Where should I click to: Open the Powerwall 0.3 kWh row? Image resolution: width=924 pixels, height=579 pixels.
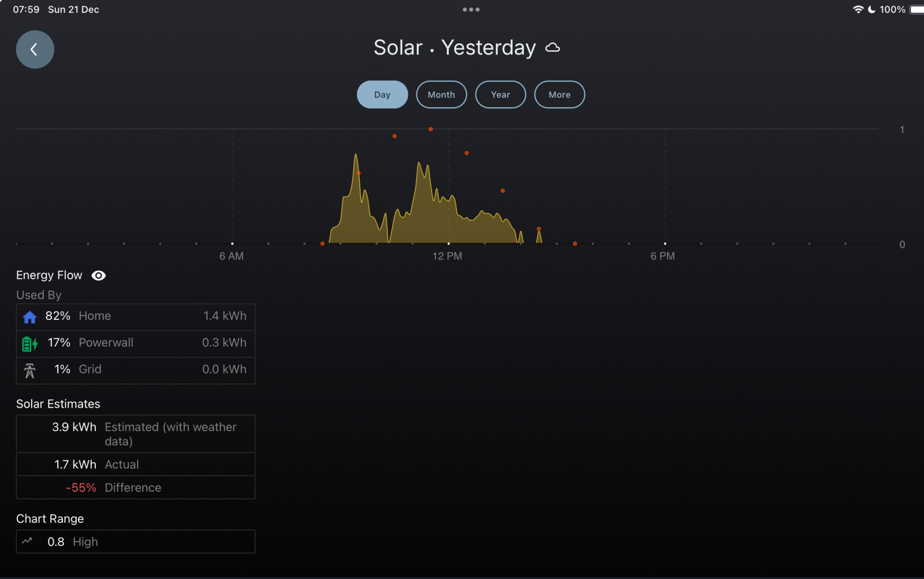[x=136, y=343]
